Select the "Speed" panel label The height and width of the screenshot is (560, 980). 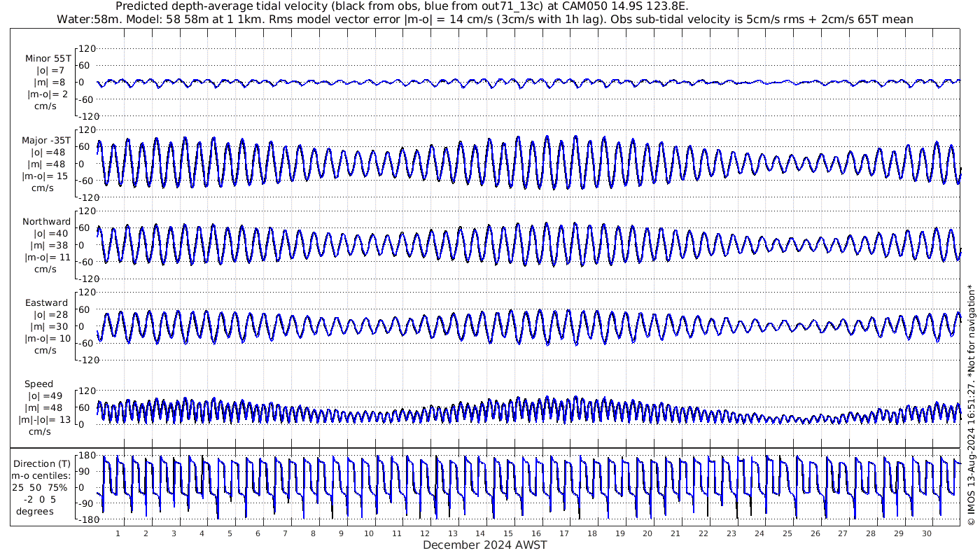(x=38, y=384)
